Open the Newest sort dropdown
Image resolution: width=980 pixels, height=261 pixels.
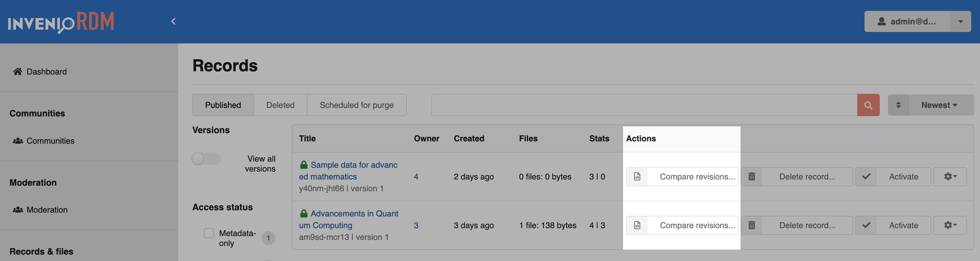tap(939, 105)
